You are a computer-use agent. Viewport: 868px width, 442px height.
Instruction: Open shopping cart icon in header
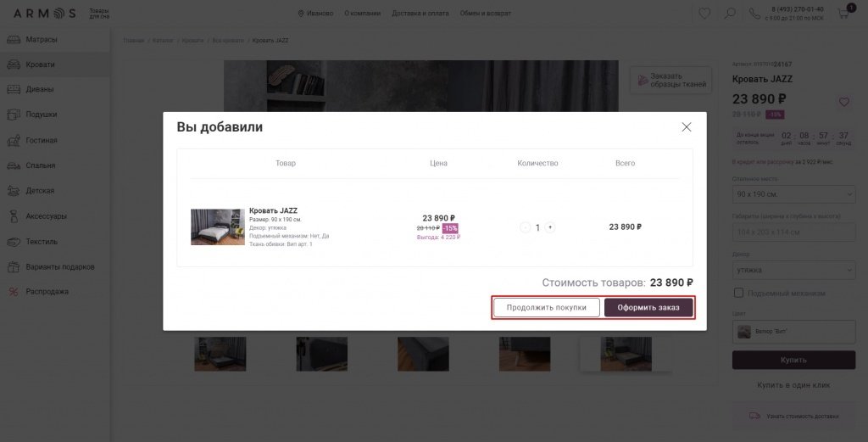(843, 14)
